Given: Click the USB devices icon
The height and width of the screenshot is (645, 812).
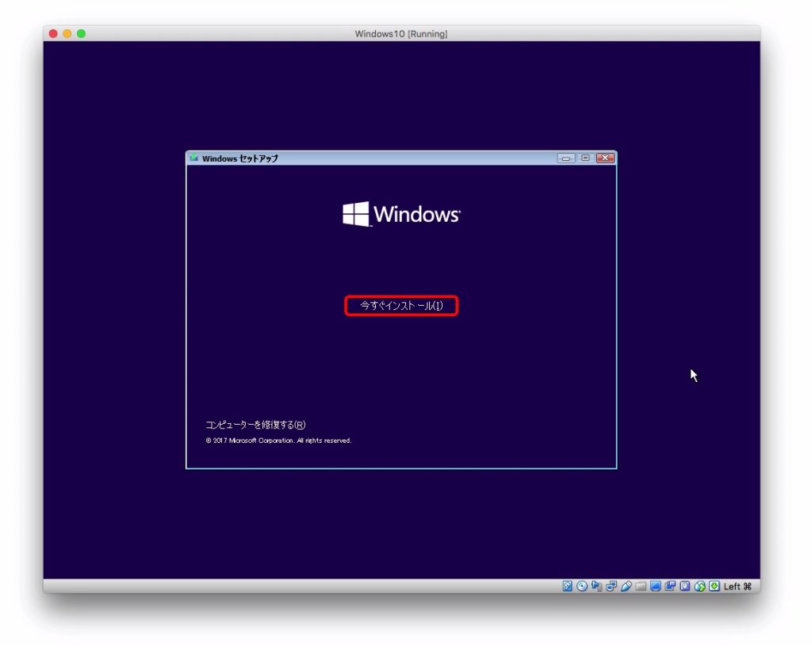Looking at the screenshot, I should pos(626,586).
